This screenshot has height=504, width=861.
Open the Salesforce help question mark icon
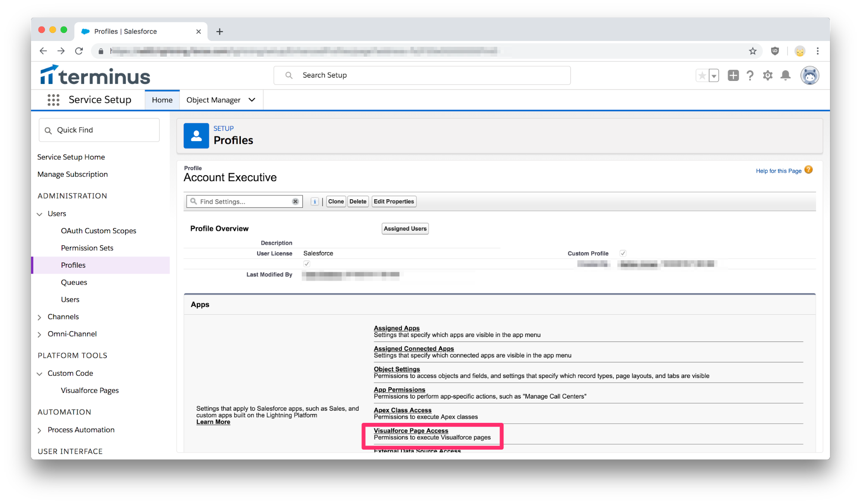coord(750,75)
